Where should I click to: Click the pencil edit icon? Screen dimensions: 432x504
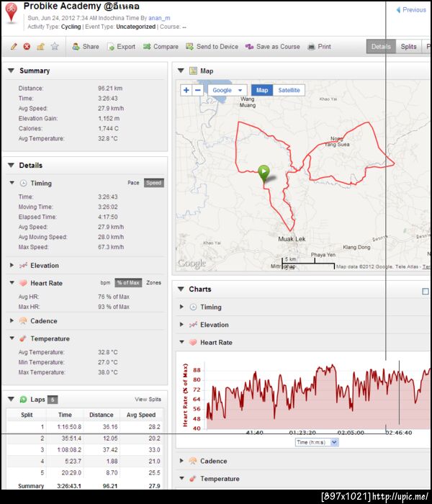[14, 47]
